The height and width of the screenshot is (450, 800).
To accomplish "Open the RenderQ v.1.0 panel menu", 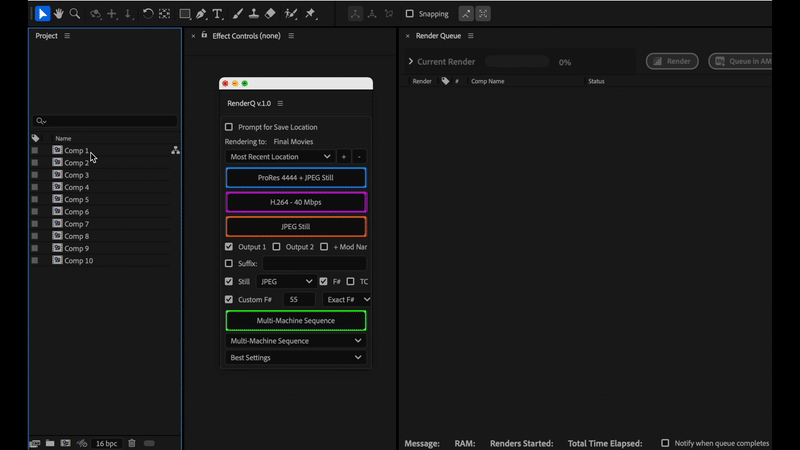I will pyautogui.click(x=280, y=104).
